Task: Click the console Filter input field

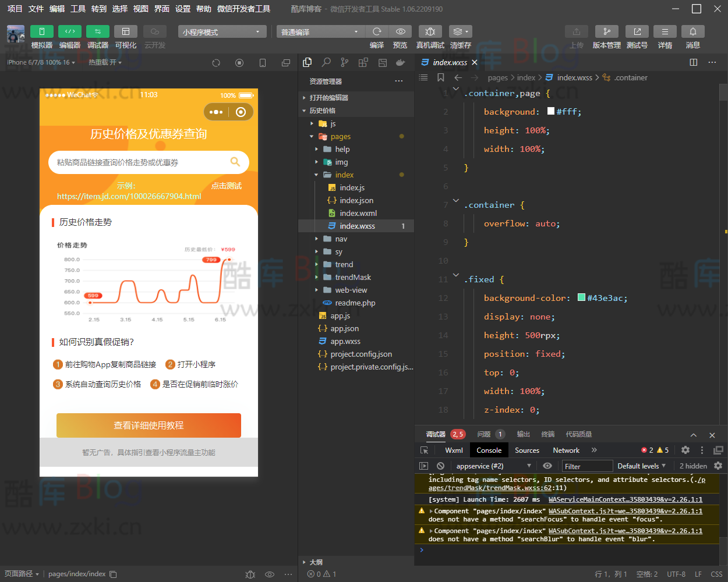Action: point(587,466)
